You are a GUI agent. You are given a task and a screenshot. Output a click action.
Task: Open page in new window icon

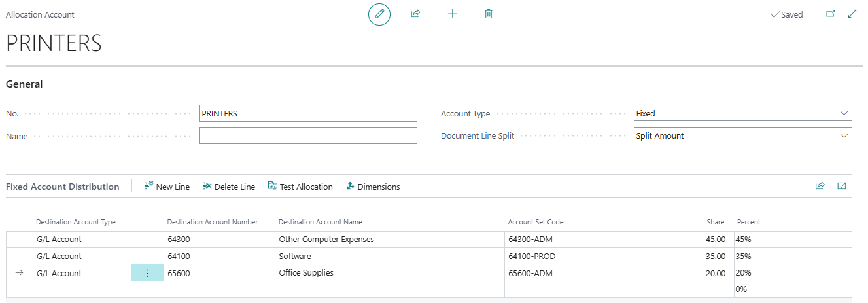tap(831, 14)
